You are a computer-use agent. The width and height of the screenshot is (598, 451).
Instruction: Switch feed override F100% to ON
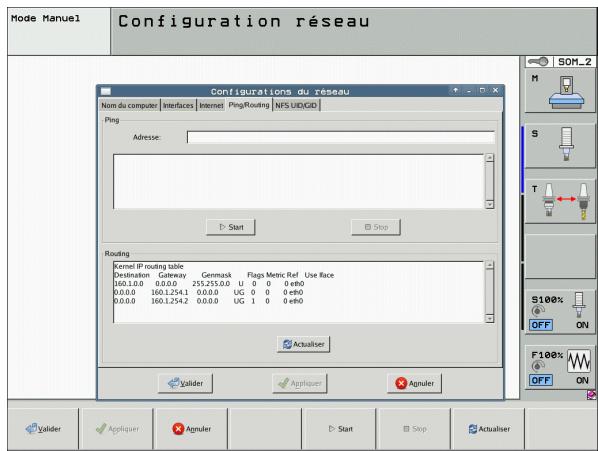coord(582,380)
